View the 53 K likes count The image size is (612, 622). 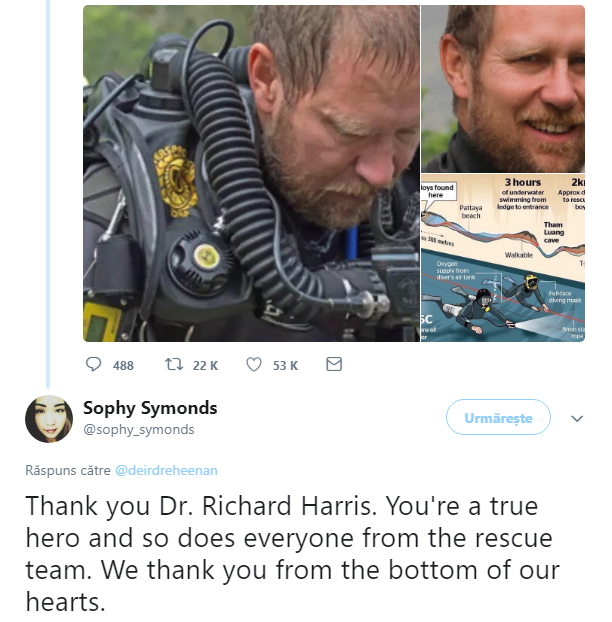(285, 365)
